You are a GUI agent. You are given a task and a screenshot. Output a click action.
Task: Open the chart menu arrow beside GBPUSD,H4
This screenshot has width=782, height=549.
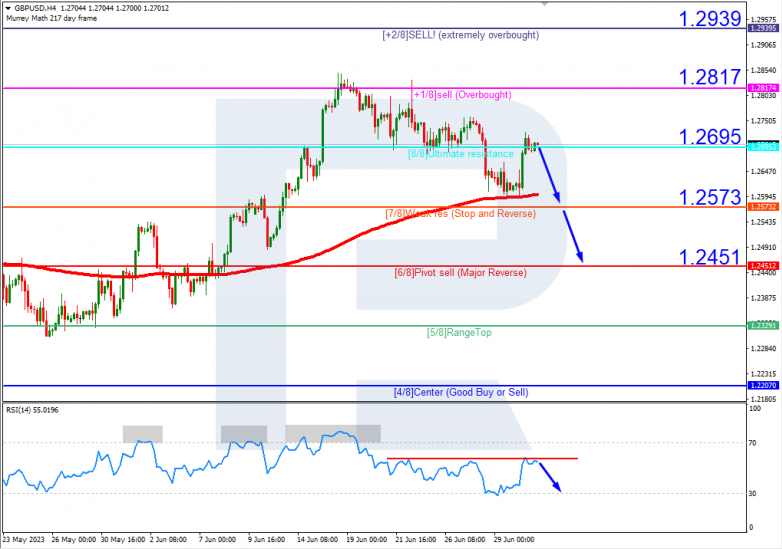click(x=8, y=8)
